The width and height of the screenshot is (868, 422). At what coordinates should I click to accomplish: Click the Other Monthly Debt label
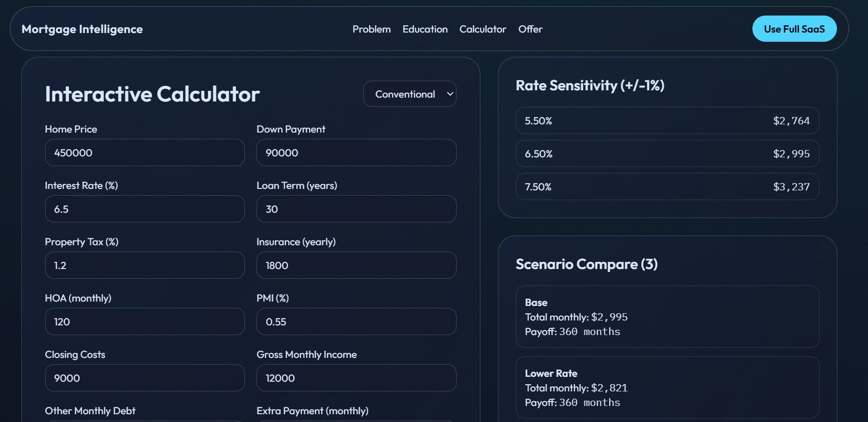[90, 411]
